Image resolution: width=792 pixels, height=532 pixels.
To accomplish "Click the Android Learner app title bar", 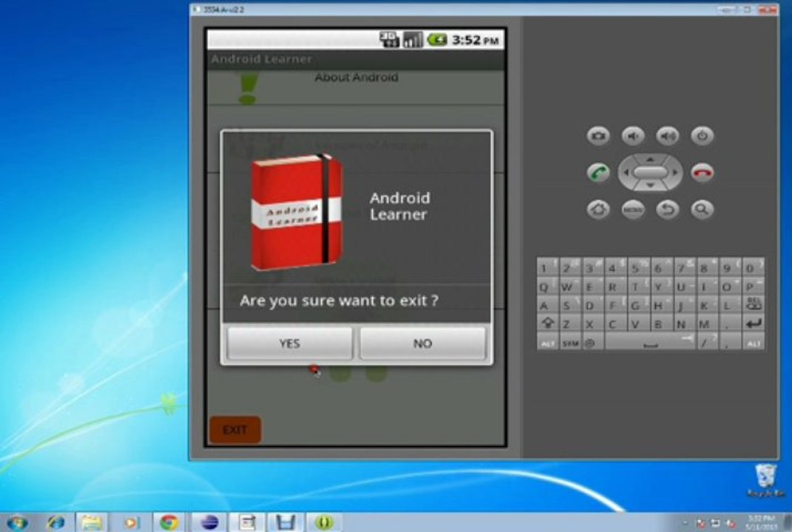I will point(356,59).
